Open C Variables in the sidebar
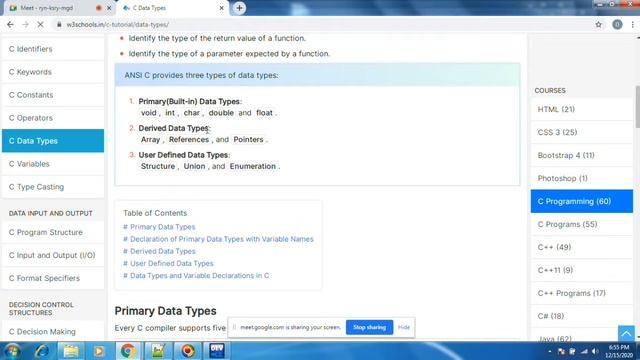Viewport: 640px width, 360px height. point(53,164)
